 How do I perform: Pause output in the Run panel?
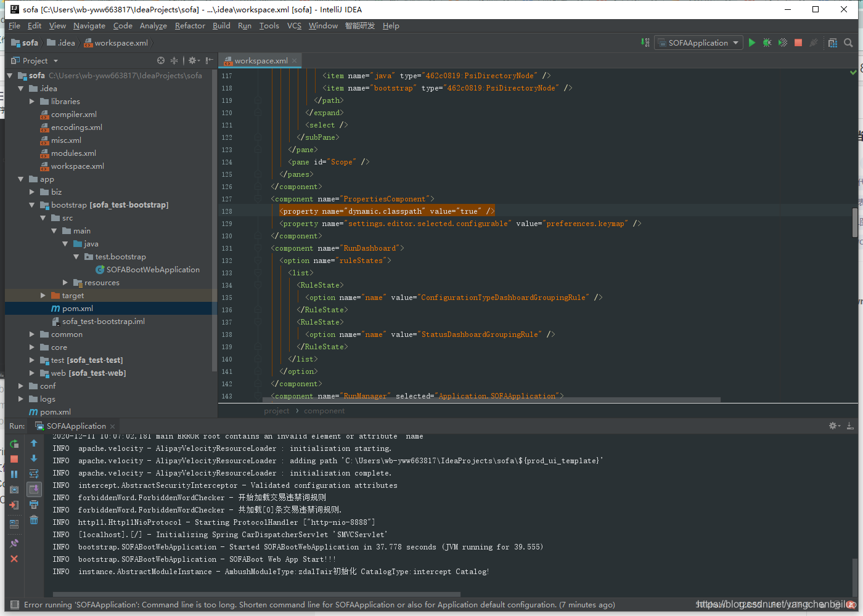pyautogui.click(x=14, y=474)
